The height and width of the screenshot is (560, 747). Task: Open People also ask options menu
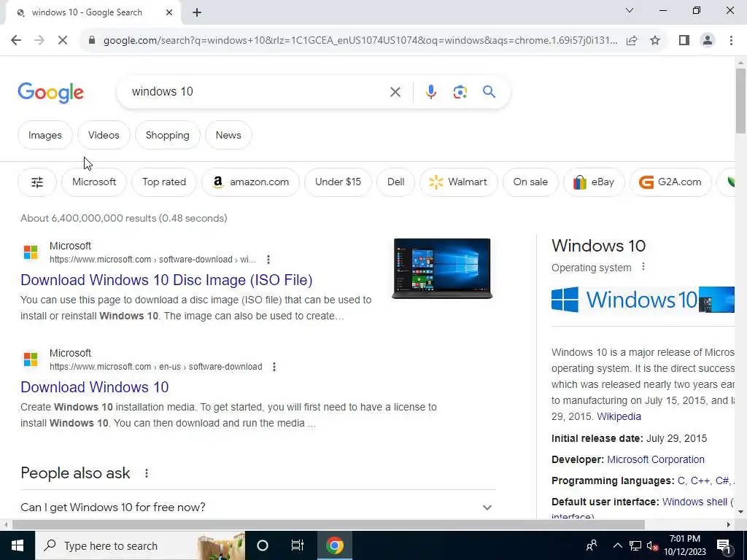tap(146, 473)
